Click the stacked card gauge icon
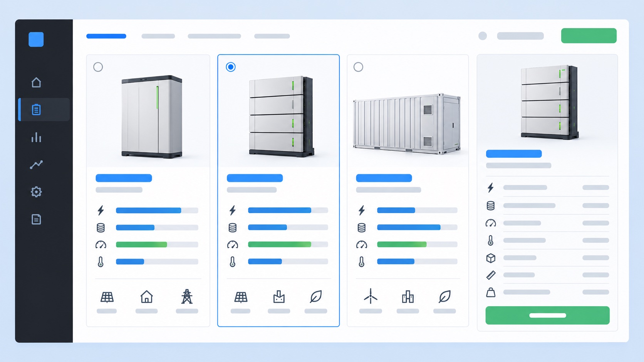Viewport: 644px width, 362px height. point(232,245)
